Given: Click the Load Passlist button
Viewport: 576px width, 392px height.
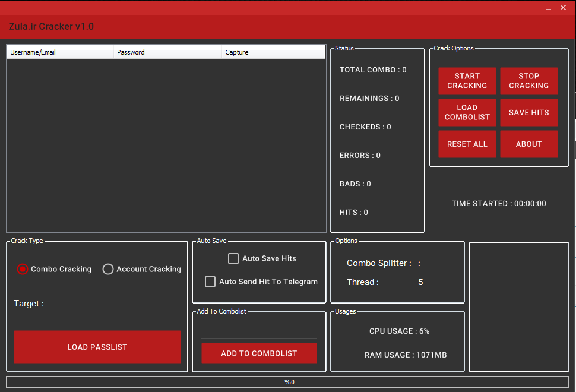Looking at the screenshot, I should [x=97, y=347].
